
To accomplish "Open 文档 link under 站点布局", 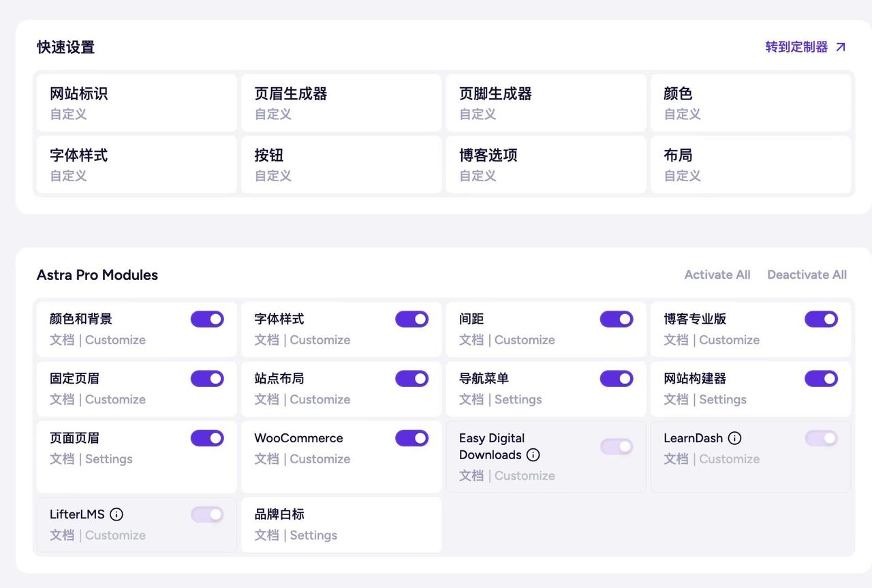I will (x=267, y=399).
